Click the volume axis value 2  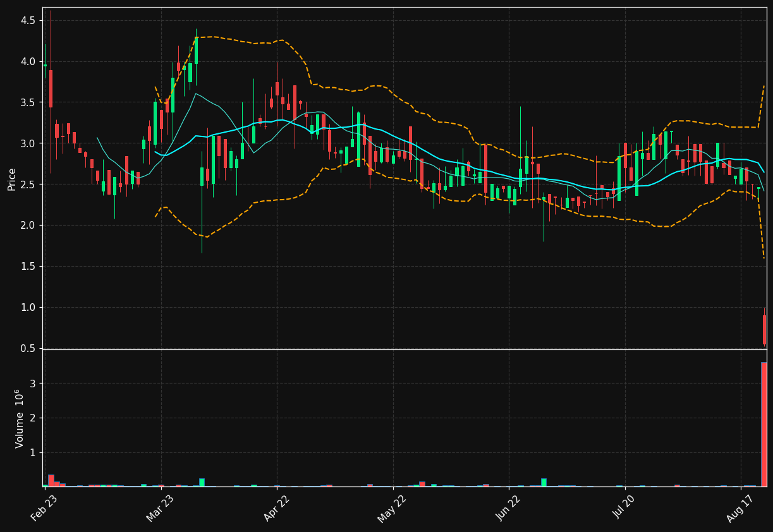[32, 418]
